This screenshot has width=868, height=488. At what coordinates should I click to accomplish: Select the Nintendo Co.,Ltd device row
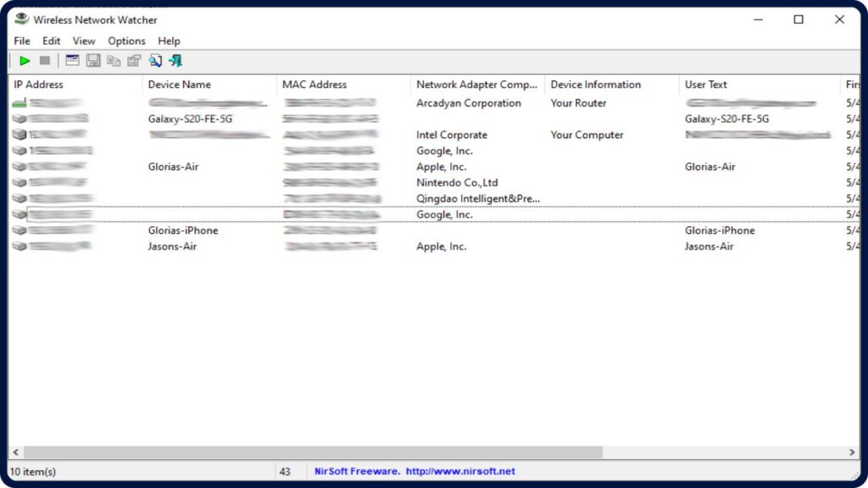tap(457, 183)
